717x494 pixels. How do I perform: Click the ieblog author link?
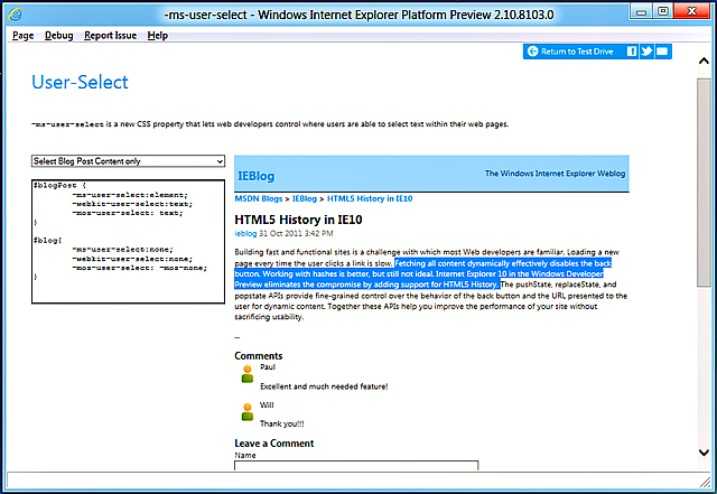coord(246,233)
